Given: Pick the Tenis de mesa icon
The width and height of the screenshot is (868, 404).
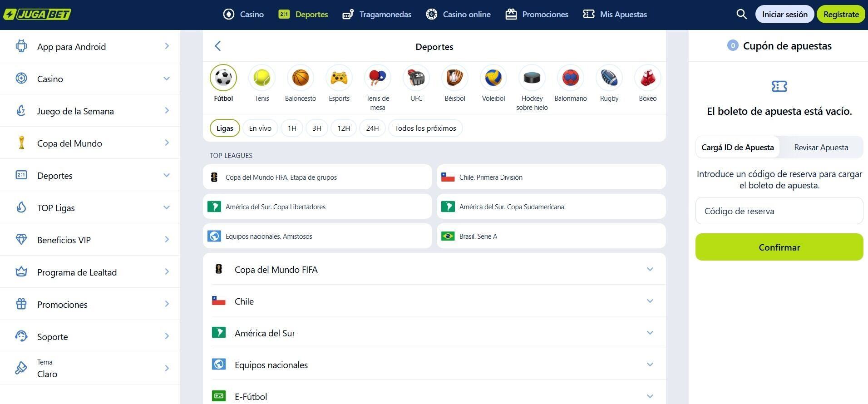Looking at the screenshot, I should coord(378,78).
